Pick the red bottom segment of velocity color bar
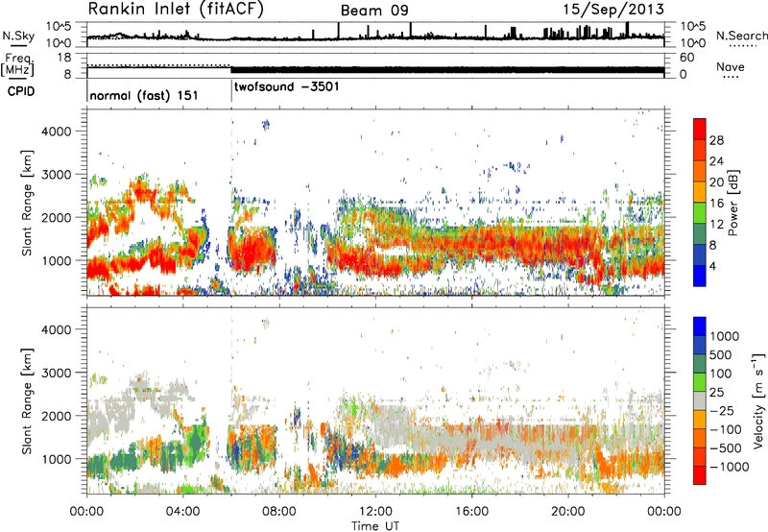Image resolution: width=768 pixels, height=532 pixels. (700, 475)
